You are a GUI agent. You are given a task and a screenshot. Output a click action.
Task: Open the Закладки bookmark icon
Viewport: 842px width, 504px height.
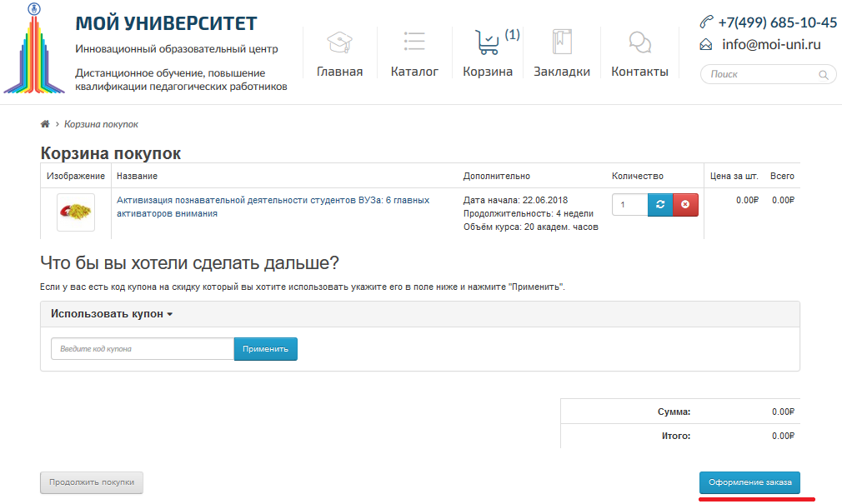pyautogui.click(x=562, y=42)
